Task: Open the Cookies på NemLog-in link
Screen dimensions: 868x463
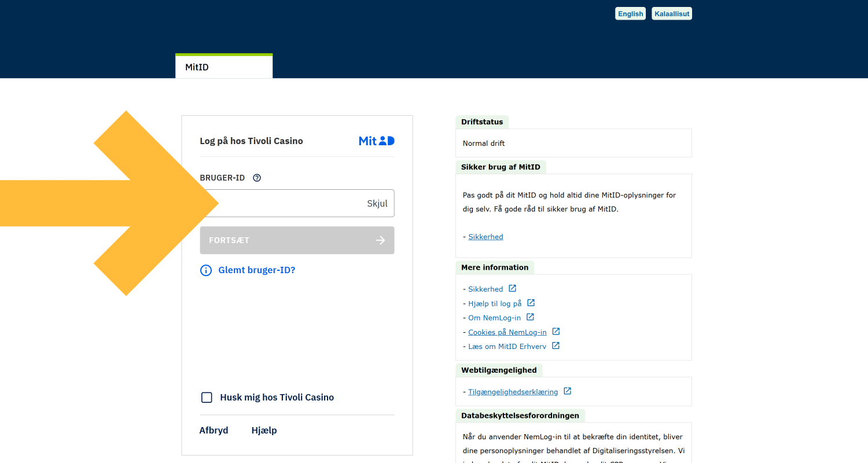Action: point(507,332)
